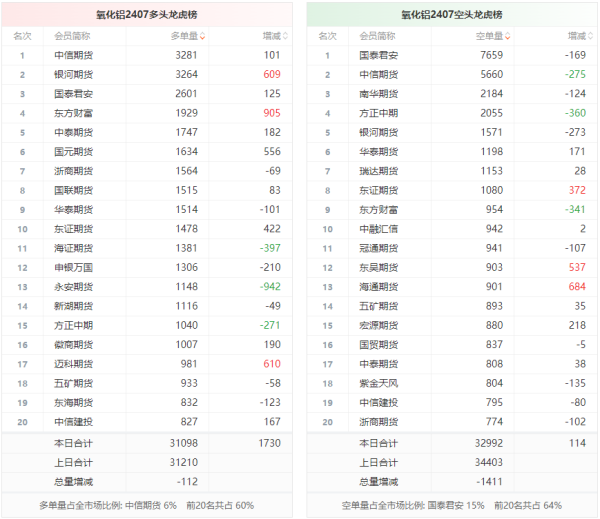This screenshot has width=600, height=519.
Task: Select 国泰君安 in long table rank 3
Action: 73,94
